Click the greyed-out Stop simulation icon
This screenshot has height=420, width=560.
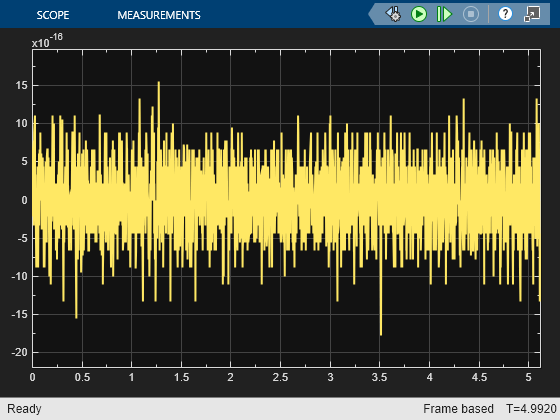pyautogui.click(x=471, y=14)
